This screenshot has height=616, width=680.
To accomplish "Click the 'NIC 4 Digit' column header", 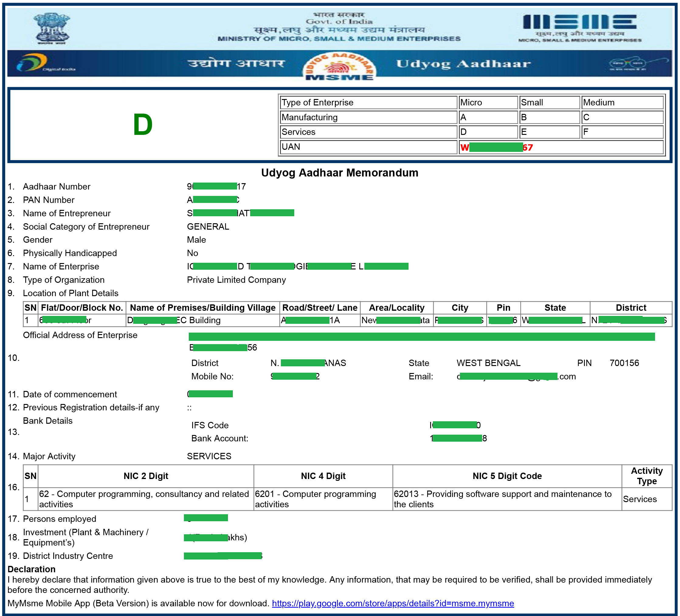I will point(323,476).
